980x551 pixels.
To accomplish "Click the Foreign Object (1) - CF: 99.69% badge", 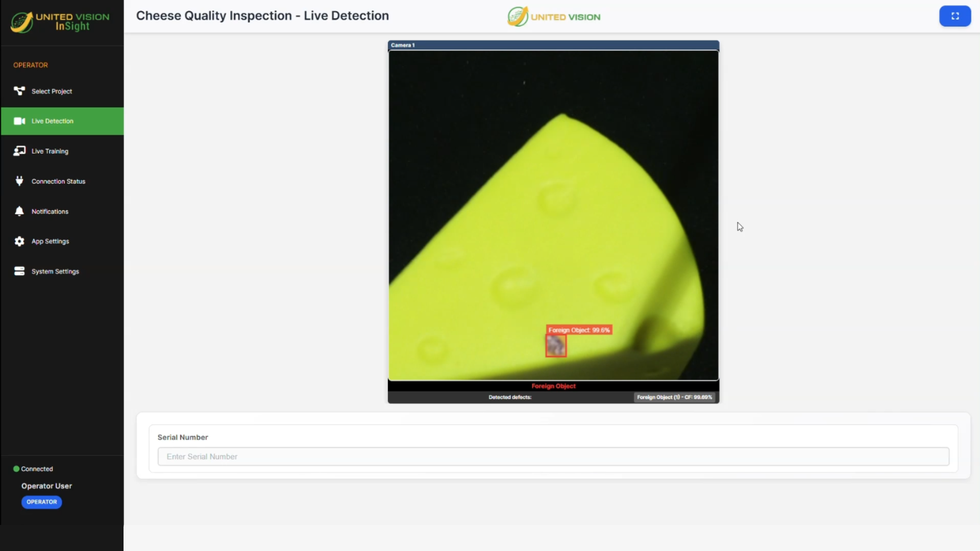I will coord(674,397).
